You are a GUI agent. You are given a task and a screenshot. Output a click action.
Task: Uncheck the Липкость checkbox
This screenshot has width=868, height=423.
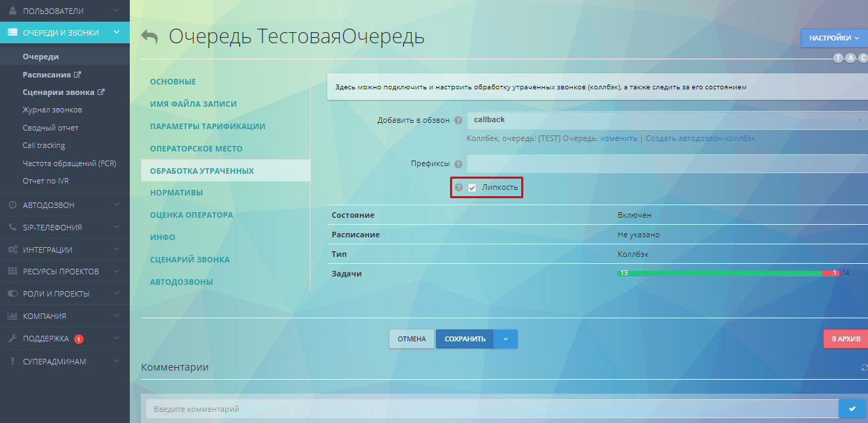click(472, 187)
